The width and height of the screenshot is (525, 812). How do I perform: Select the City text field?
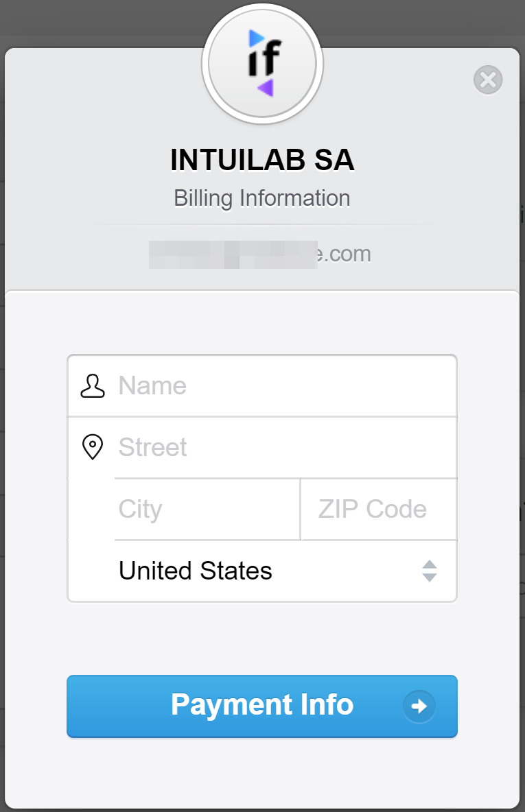point(207,509)
